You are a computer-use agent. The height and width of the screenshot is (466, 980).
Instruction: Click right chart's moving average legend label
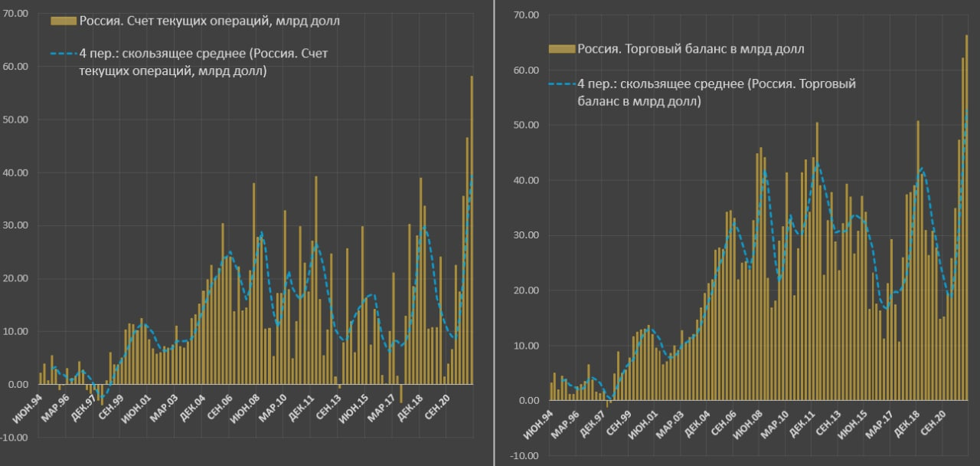point(716,92)
